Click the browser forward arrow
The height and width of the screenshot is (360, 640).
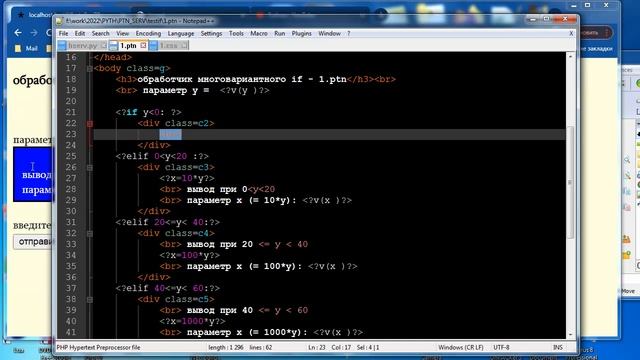pyautogui.click(x=34, y=33)
